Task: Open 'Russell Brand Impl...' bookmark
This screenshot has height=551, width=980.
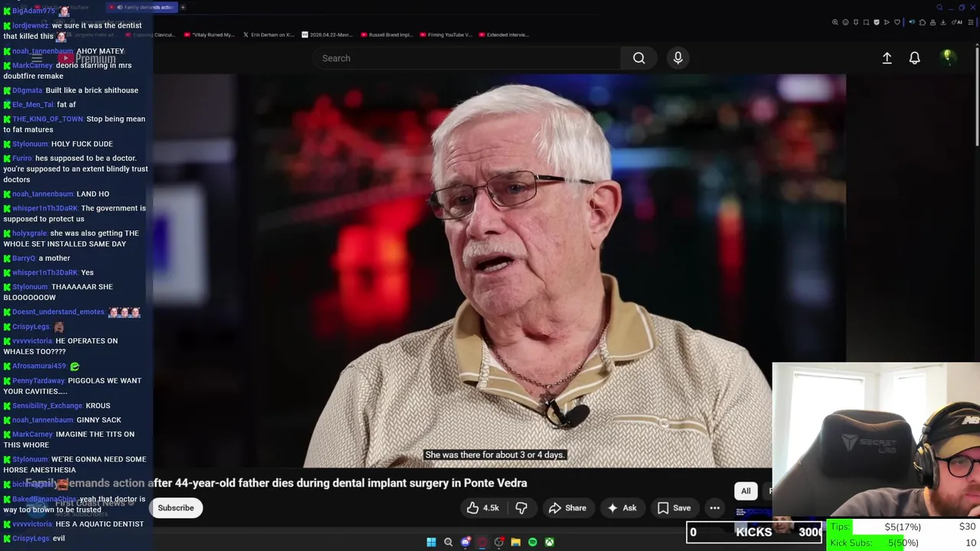Action: pyautogui.click(x=387, y=34)
